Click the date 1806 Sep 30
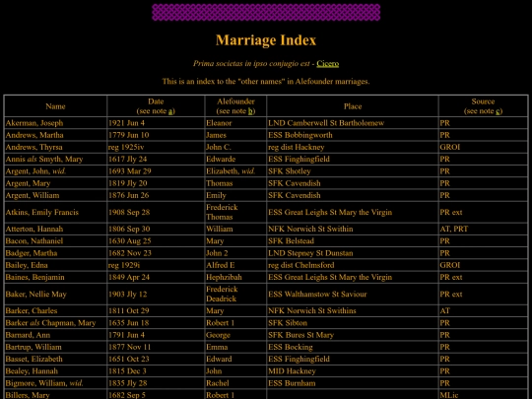 click(x=129, y=229)
